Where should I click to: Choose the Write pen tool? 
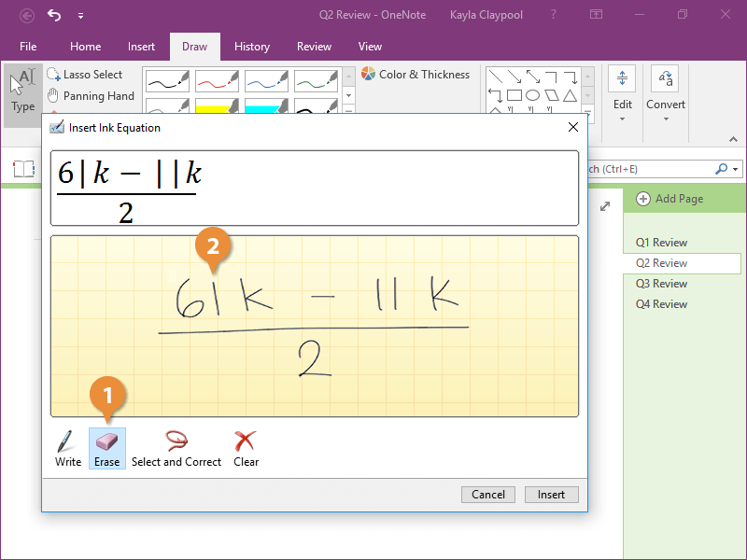tap(68, 448)
